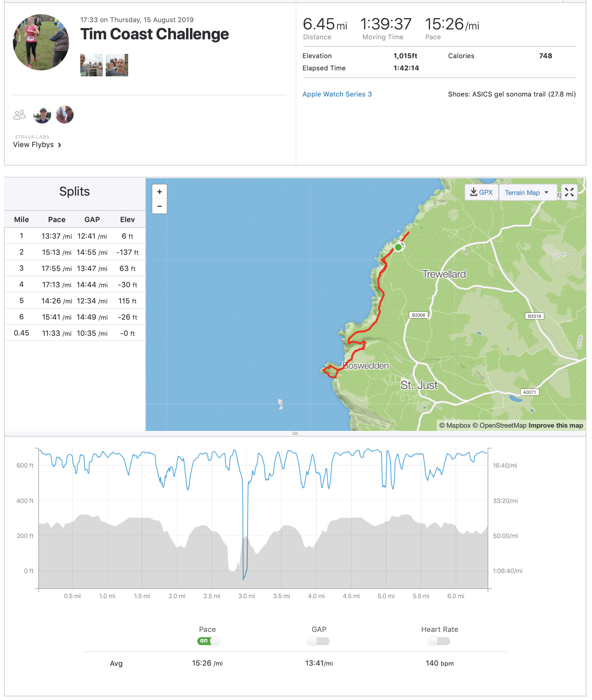Open the first activity photo thumbnail
592x700 pixels.
pyautogui.click(x=91, y=65)
